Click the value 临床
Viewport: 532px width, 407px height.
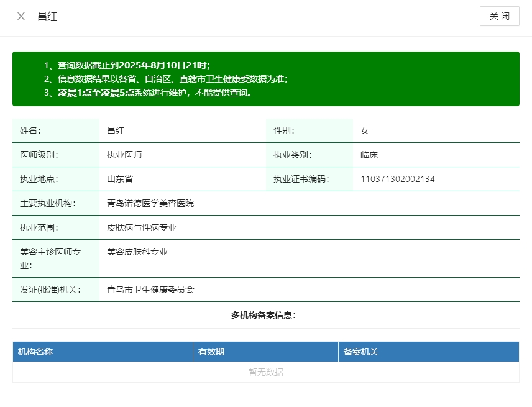point(369,155)
